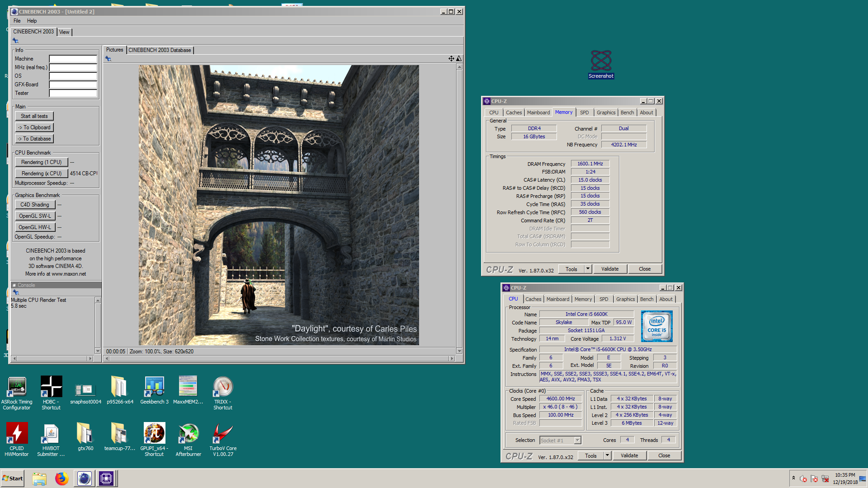Screen dimensions: 868x488
Task: Click pin icon below CINEBENCH 2003 tab
Action: [15, 40]
